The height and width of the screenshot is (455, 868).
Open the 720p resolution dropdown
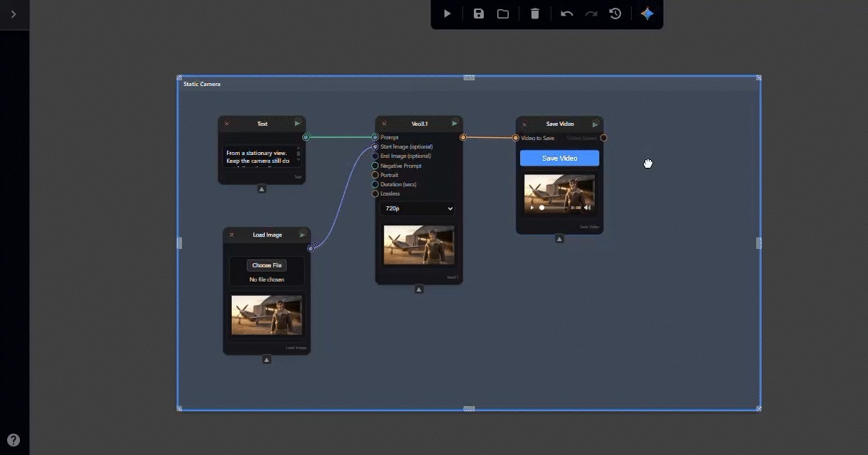(x=418, y=209)
